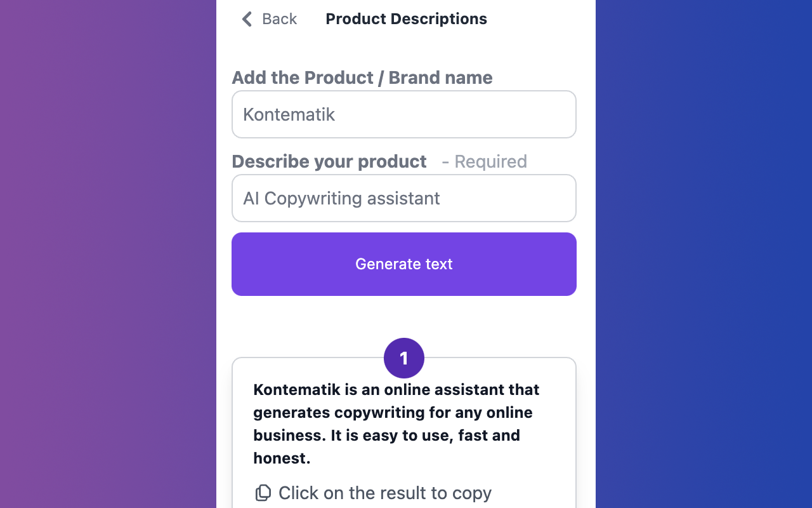812x508 pixels.
Task: Select the 'Describe your product' heading
Action: coord(329,161)
